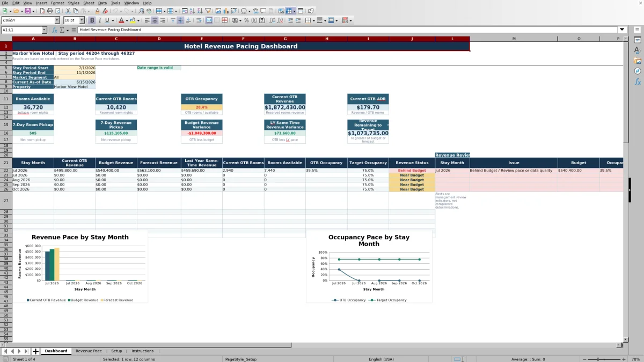Click the Save document icon

[x=27, y=11]
